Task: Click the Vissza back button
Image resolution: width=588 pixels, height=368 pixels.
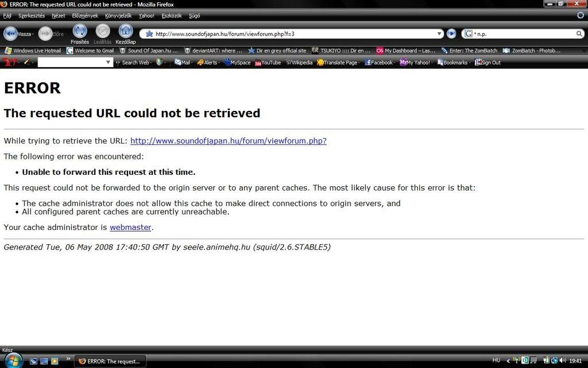Action: point(11,33)
